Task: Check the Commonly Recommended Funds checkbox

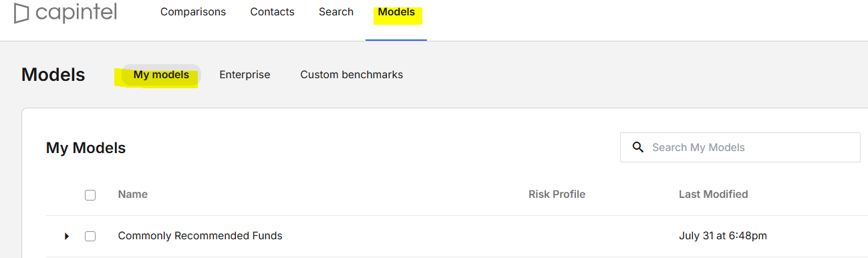Action: click(90, 236)
